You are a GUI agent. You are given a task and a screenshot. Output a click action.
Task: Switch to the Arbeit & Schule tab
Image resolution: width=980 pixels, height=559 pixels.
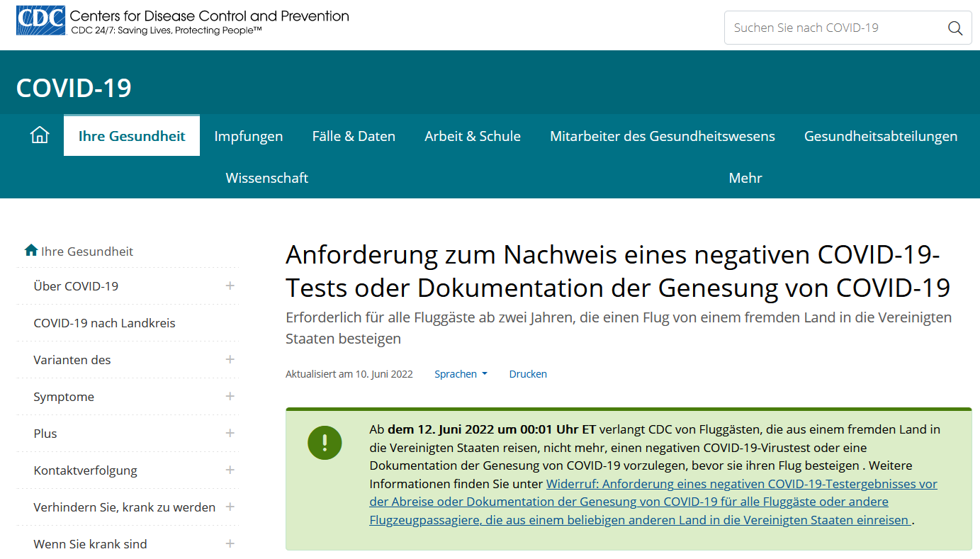tap(472, 135)
